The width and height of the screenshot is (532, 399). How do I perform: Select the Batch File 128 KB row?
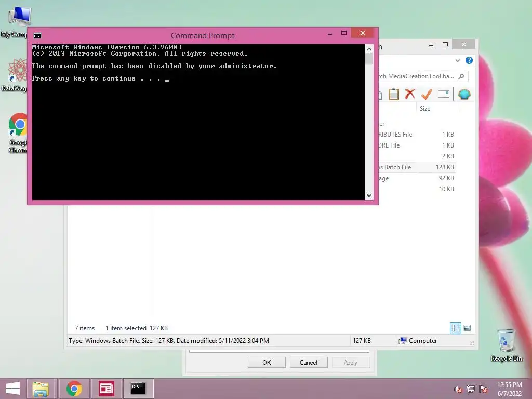coord(417,167)
